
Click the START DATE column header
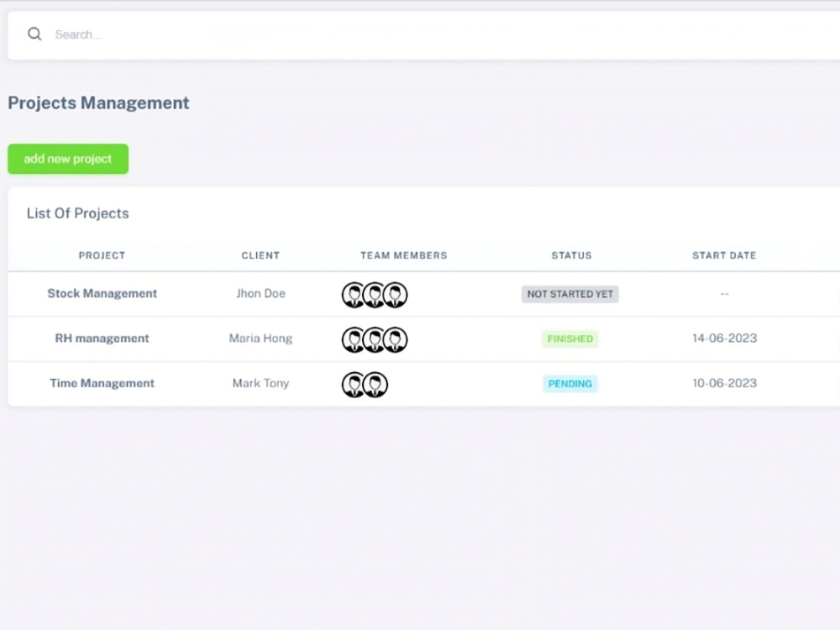pyautogui.click(x=724, y=255)
